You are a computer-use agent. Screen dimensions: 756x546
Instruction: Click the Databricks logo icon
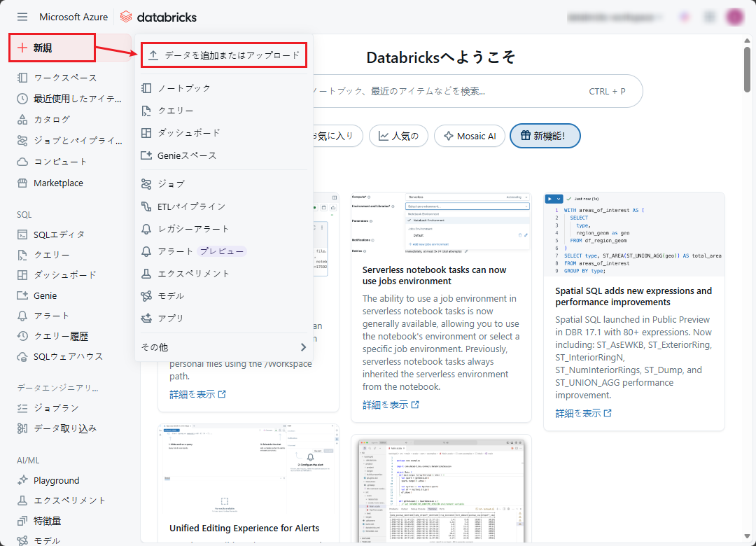(126, 17)
